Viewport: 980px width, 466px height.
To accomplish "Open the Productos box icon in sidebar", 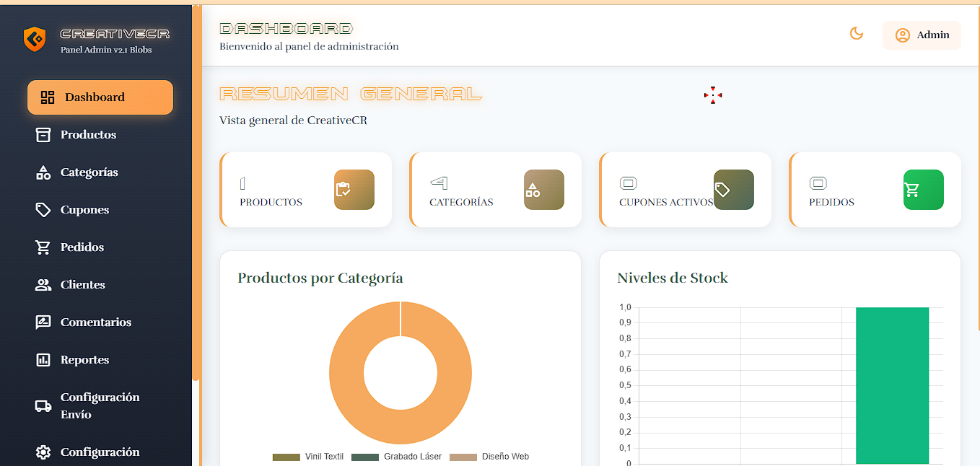I will [x=43, y=135].
